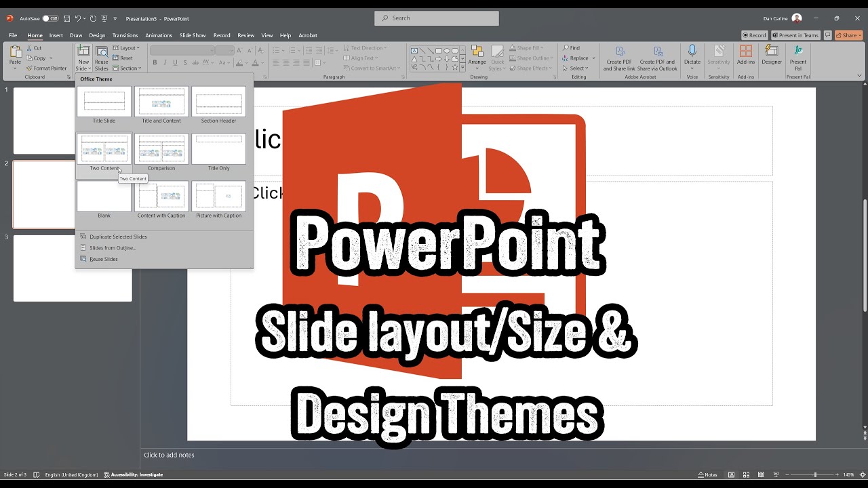
Task: Open the Replace dropdown
Action: [579, 58]
